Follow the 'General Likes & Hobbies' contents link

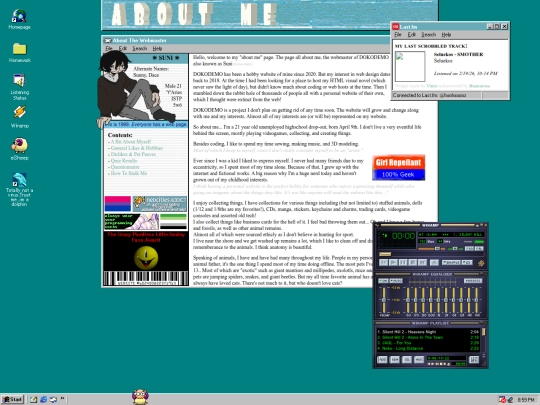click(137, 148)
